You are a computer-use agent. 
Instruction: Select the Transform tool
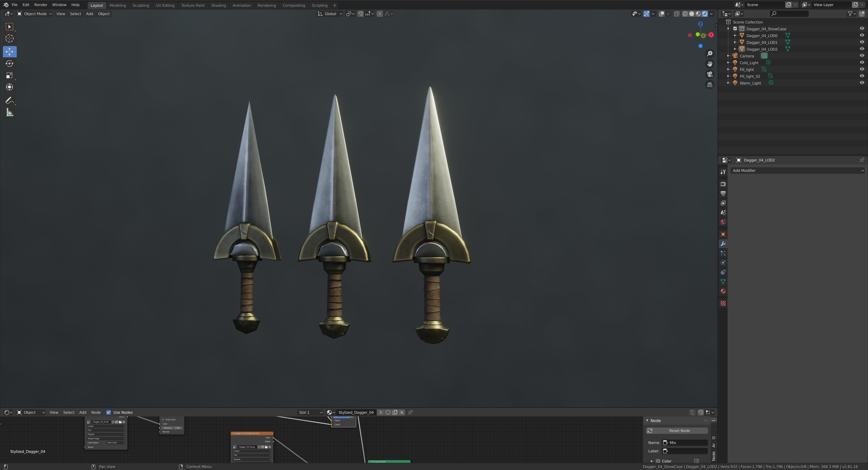coord(9,87)
